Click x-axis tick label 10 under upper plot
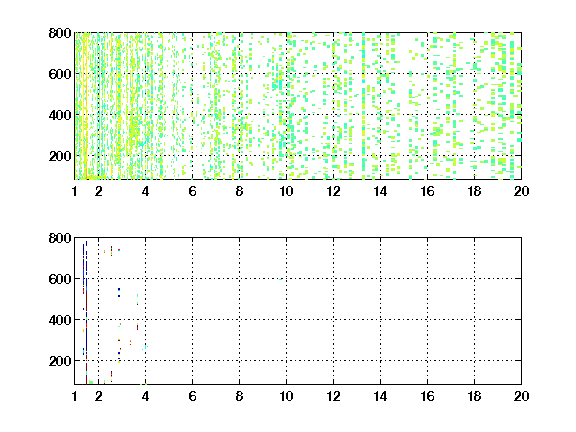This screenshot has height=432, width=576. (286, 191)
